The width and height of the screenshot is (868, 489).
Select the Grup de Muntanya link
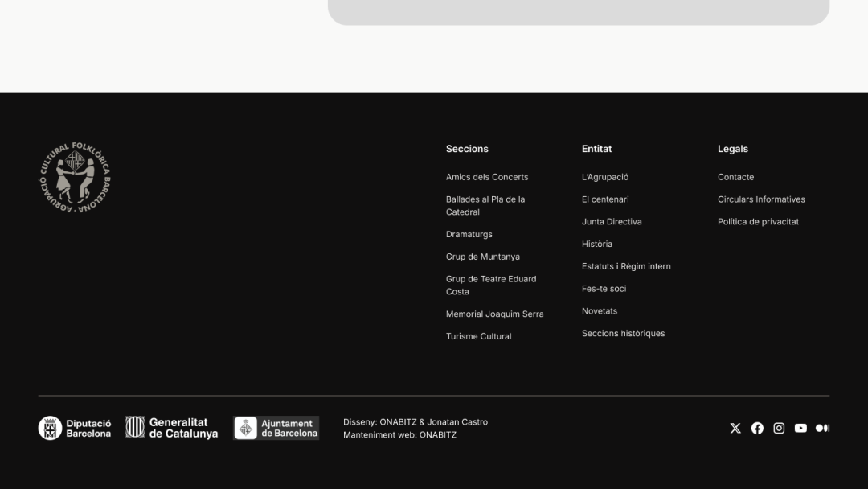coord(483,257)
